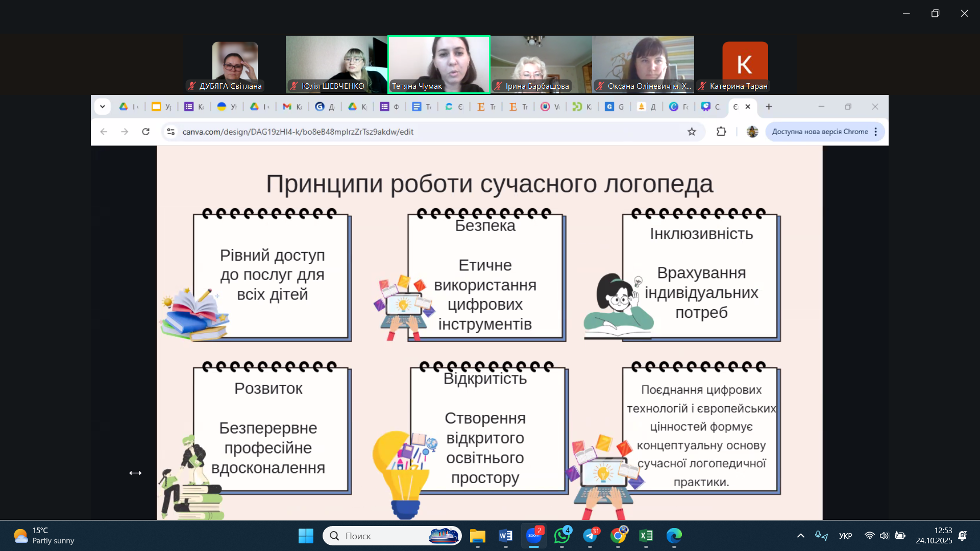Open WhatsApp from the taskbar
This screenshot has width=980, height=551.
tap(562, 536)
